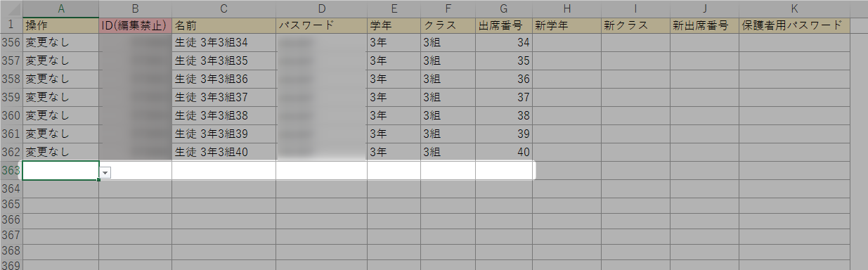
Task: Click the 保護者用パスワード header cell
Action: click(794, 25)
